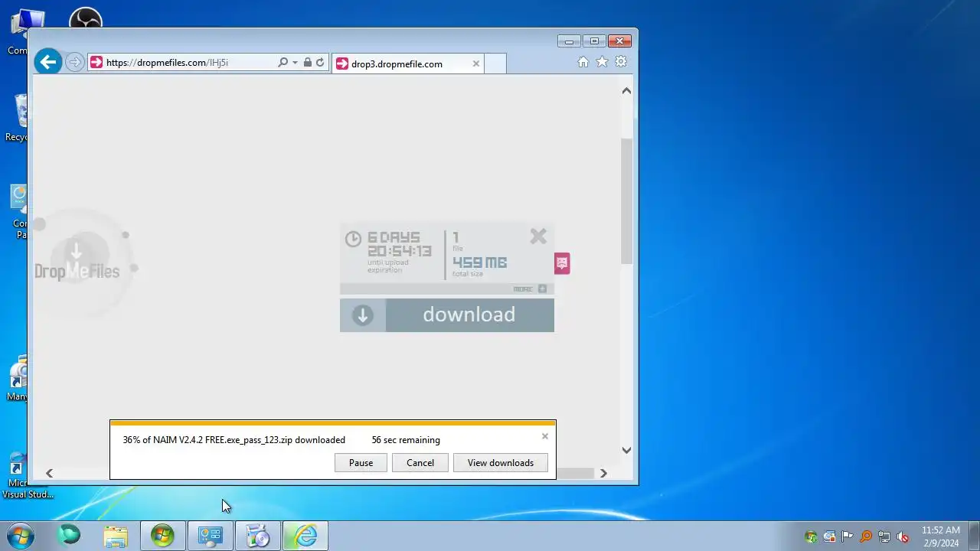The image size is (980, 551).
Task: Click the NAIM V2.4.2 FREE download filename
Action: coord(222,440)
